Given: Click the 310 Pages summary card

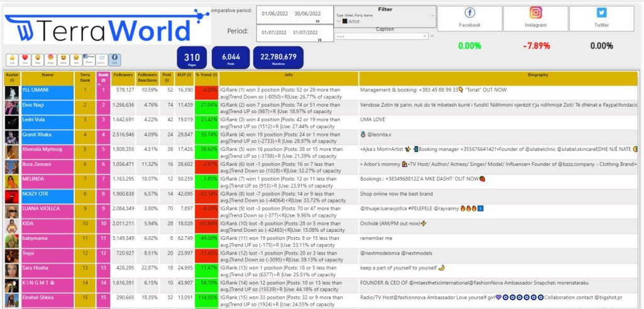Looking at the screenshot, I should click(192, 57).
